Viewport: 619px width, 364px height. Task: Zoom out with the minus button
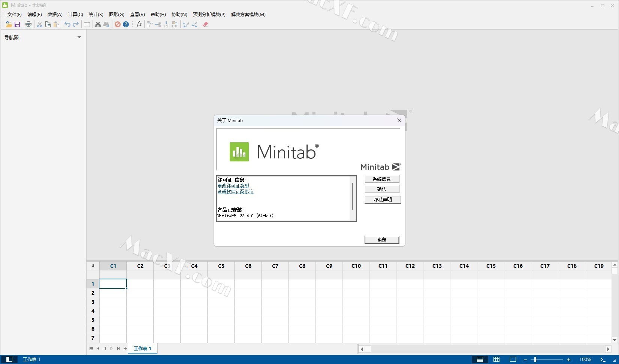[525, 360]
